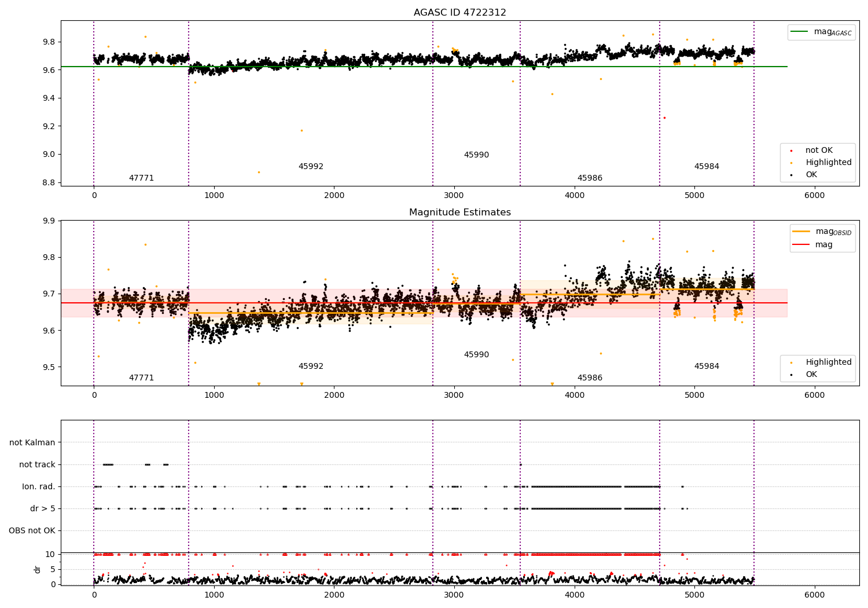Click the 45984 observation label in top plot
Image resolution: width=868 pixels, height=608 pixels.
(x=707, y=167)
